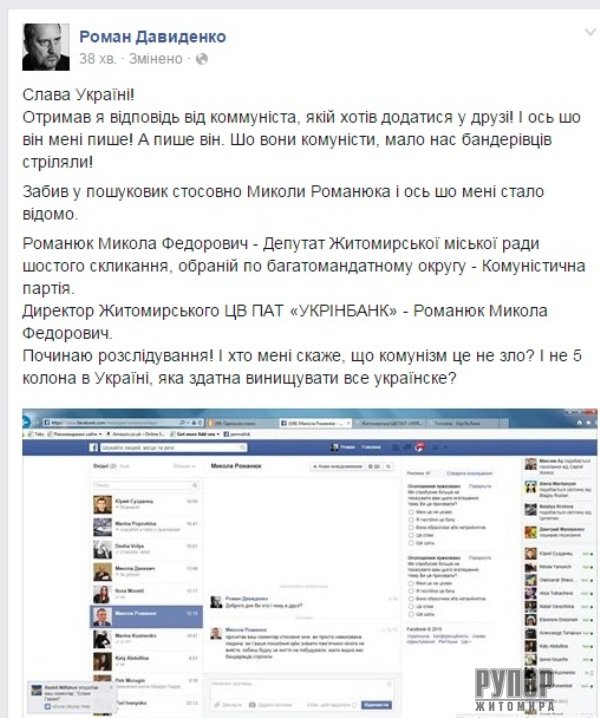Open Роман Давиденко profile name link
The width and height of the screenshot is (600, 718).
point(153,37)
